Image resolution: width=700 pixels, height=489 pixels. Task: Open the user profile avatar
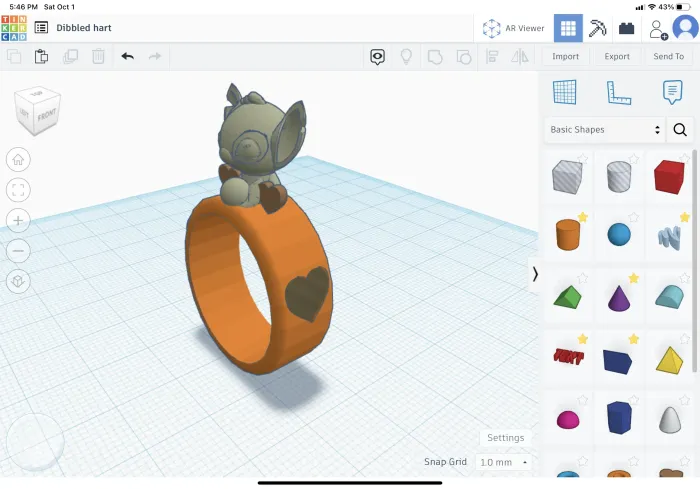pyautogui.click(x=685, y=28)
